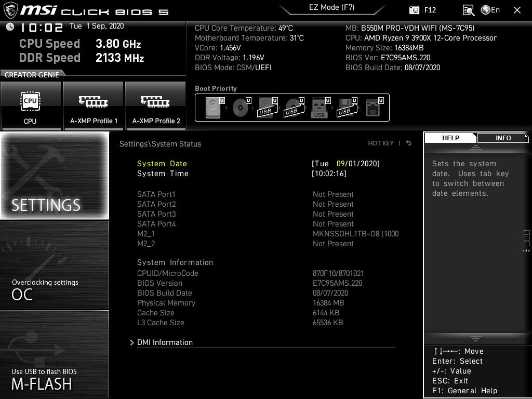Take a screenshot with the F12 camera icon
This screenshot has height=399, width=532.
[x=414, y=10]
